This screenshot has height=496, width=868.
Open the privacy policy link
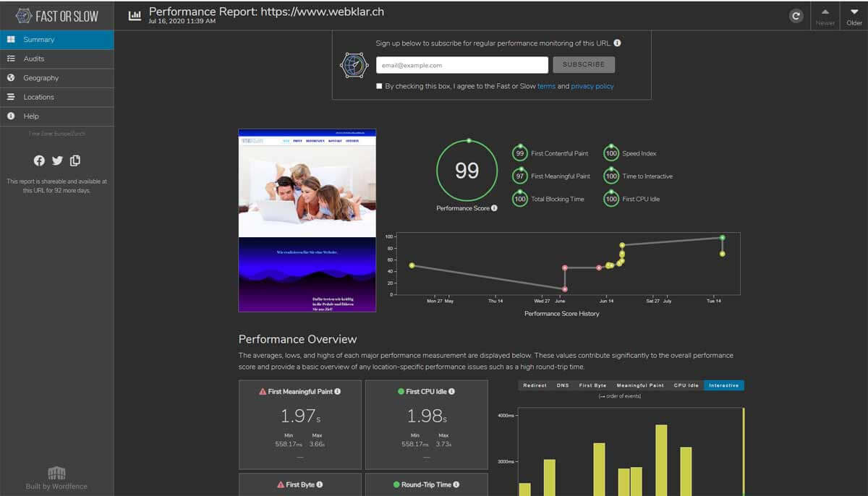[592, 86]
